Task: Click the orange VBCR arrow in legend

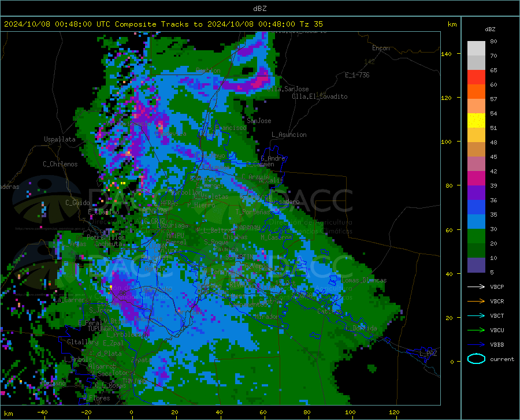Action: (476, 301)
